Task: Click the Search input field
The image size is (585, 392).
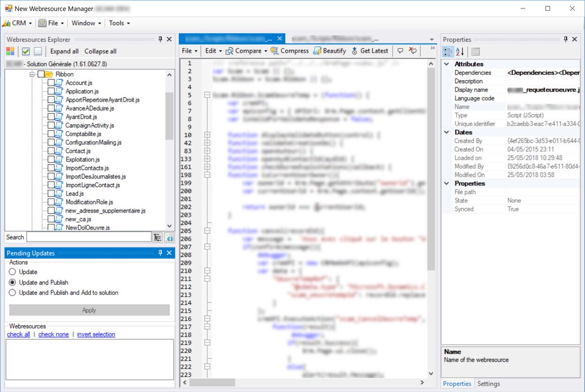Action: tap(89, 237)
